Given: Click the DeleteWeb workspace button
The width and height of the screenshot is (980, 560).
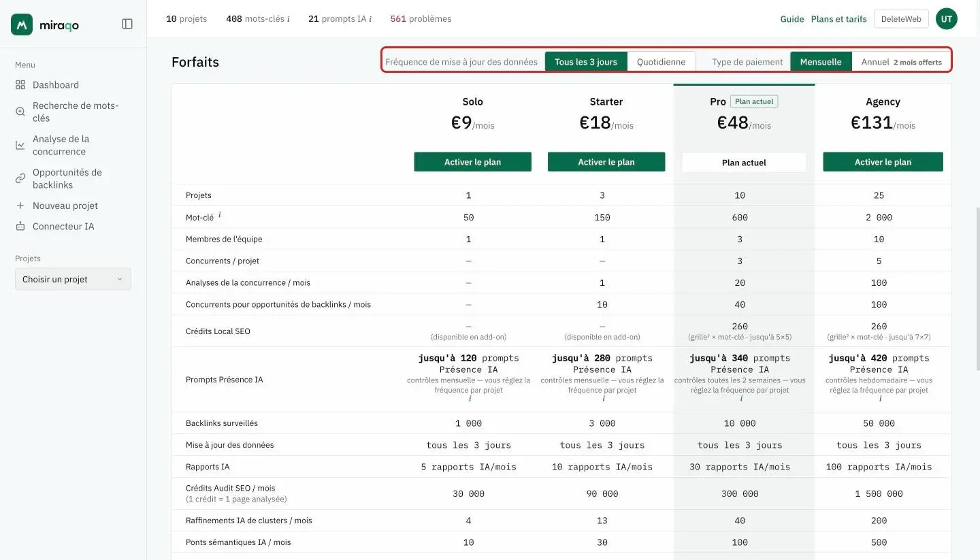Looking at the screenshot, I should pos(901,19).
